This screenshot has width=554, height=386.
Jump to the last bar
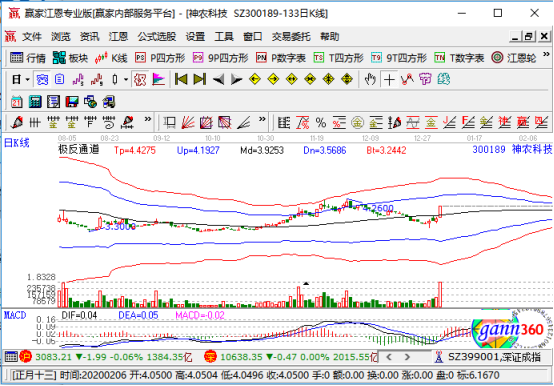click(x=200, y=79)
